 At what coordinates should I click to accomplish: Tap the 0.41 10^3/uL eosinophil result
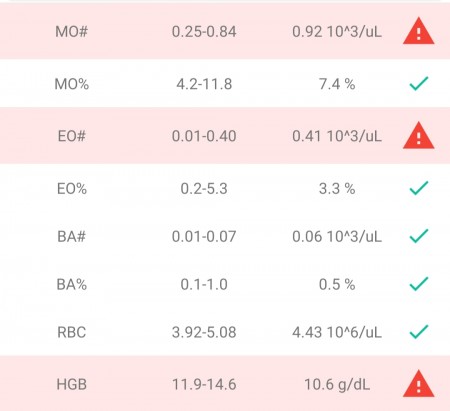coord(337,136)
